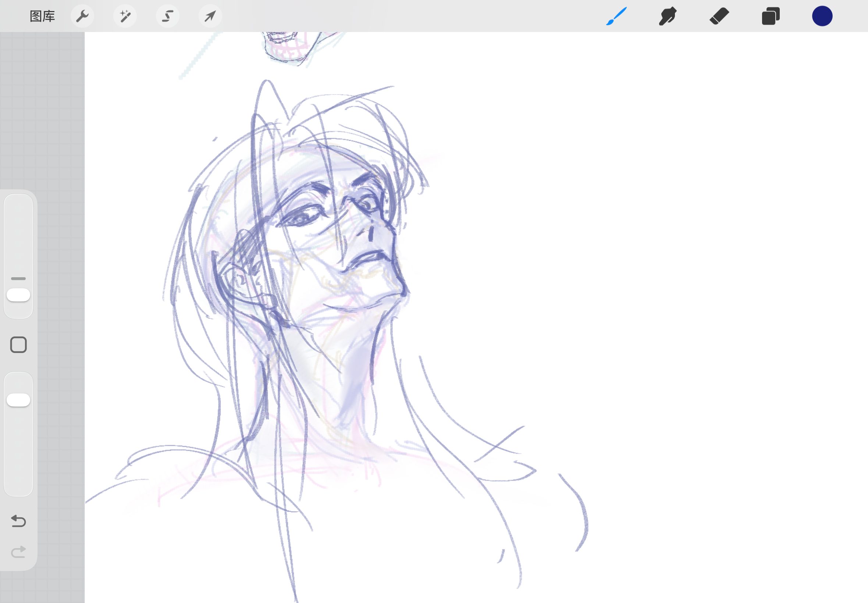Click the notch marker on size slider
The height and width of the screenshot is (603, 868).
pos(18,278)
